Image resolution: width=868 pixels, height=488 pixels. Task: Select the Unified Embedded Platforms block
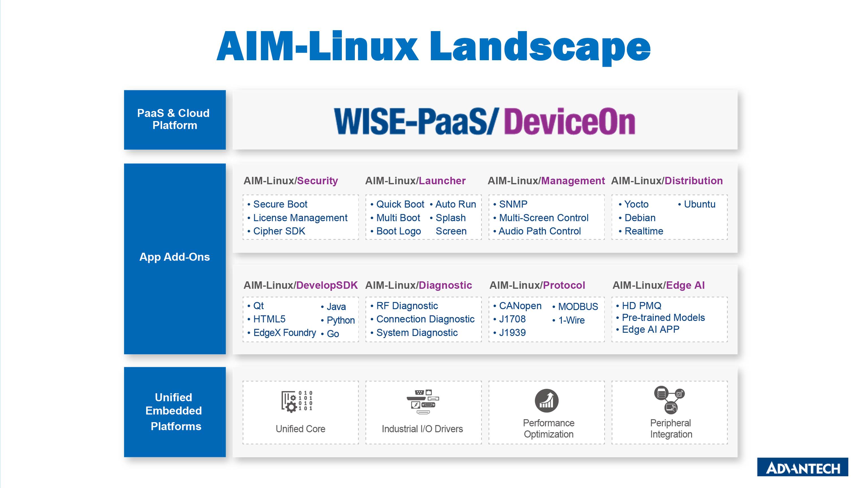(175, 412)
